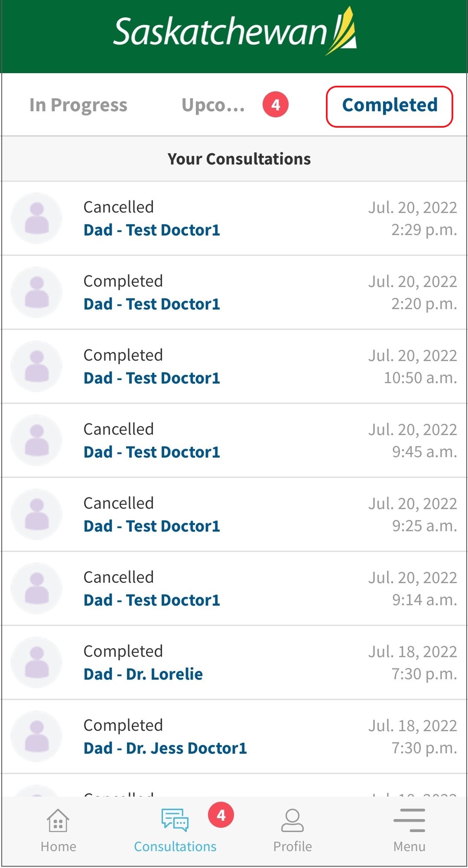The width and height of the screenshot is (468, 868).
Task: Tap avatar of cancelled 2:29 p.m. consultation
Action: pos(37,218)
